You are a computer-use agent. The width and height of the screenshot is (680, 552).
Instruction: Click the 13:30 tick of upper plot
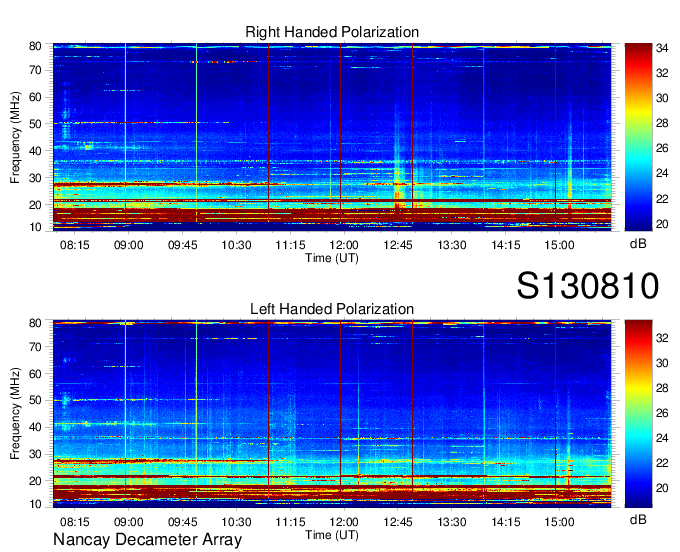pos(451,245)
